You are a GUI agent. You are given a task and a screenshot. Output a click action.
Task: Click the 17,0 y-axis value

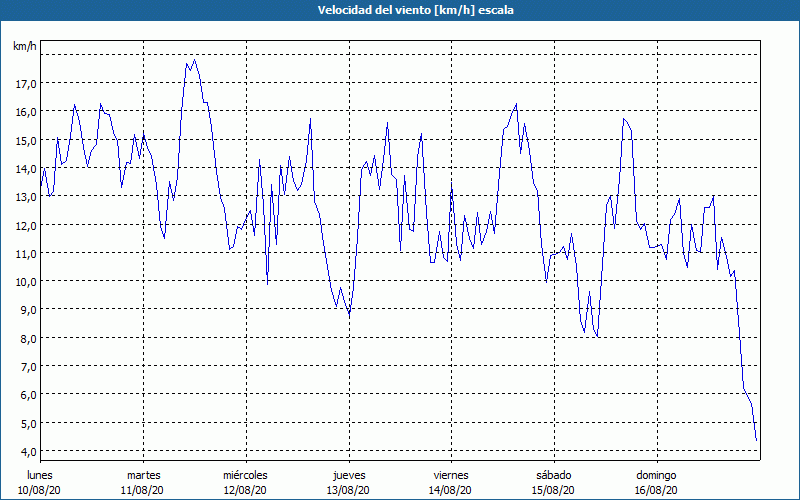tap(26, 84)
